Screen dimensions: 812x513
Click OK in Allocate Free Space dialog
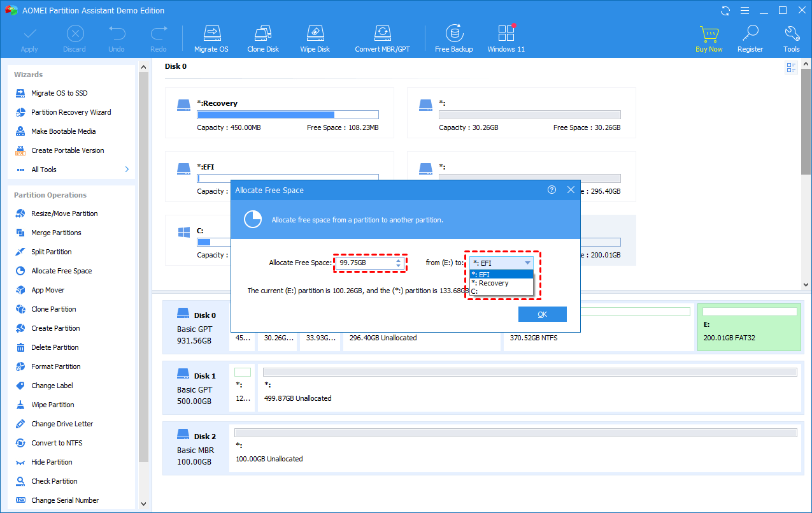pyautogui.click(x=542, y=314)
